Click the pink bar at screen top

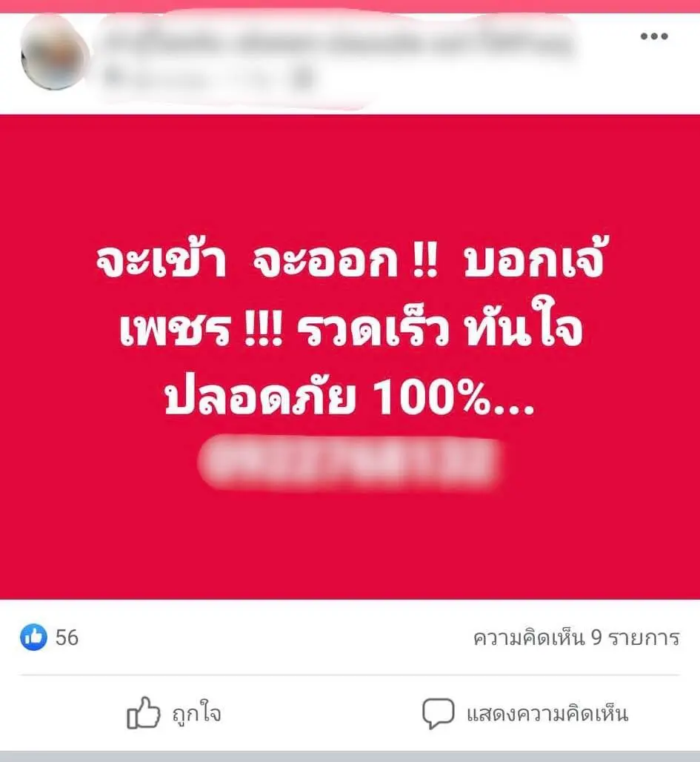pos(350,7)
